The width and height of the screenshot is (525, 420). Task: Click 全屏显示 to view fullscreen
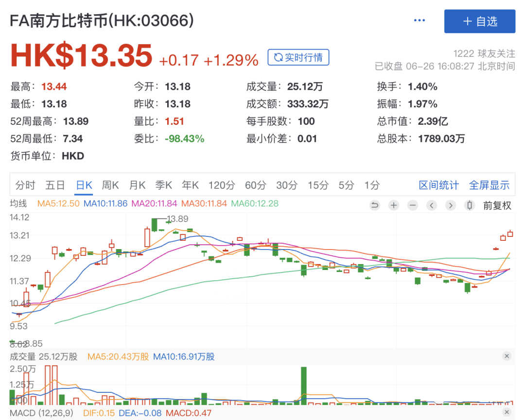(x=489, y=185)
